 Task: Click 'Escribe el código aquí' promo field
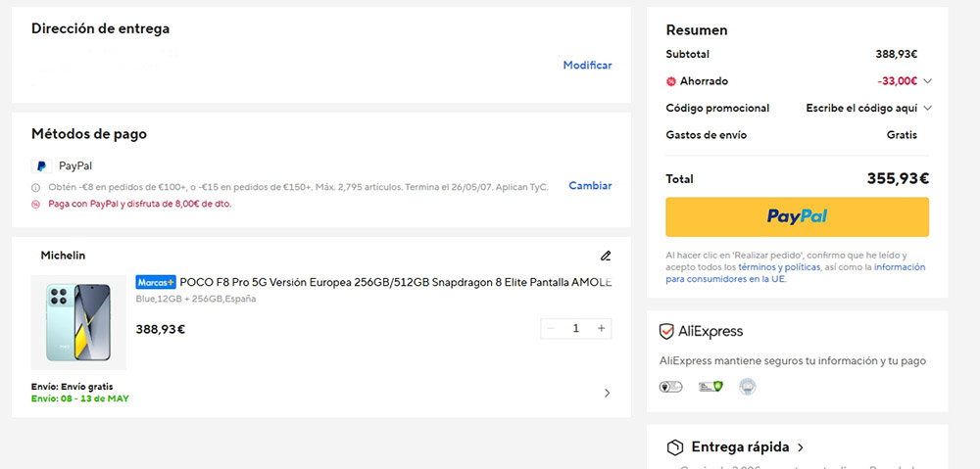coord(861,108)
